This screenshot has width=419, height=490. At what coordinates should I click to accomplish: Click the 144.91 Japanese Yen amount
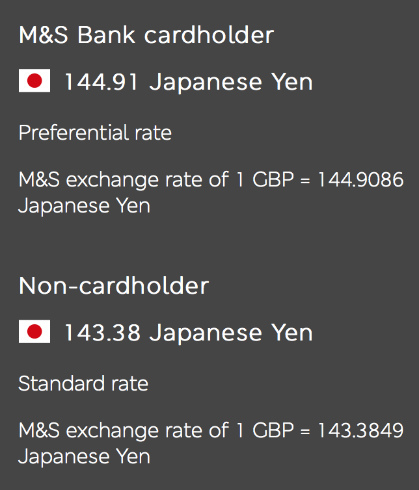189,82
